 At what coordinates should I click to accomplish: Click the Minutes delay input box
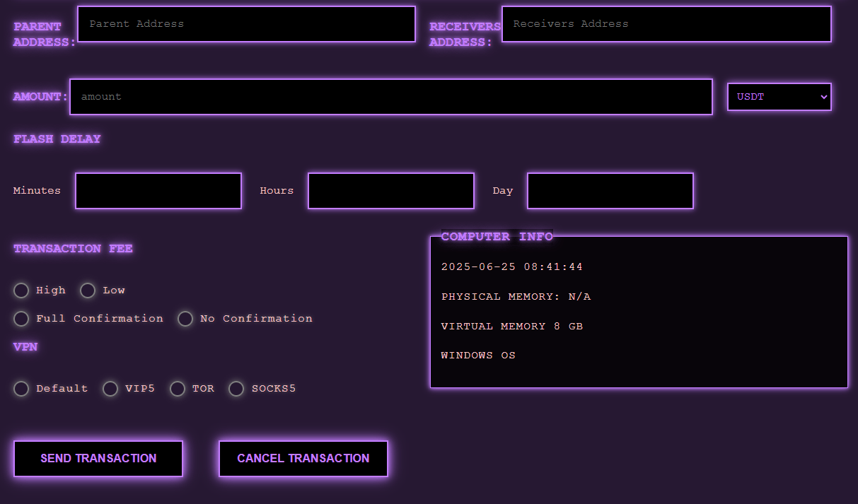158,191
